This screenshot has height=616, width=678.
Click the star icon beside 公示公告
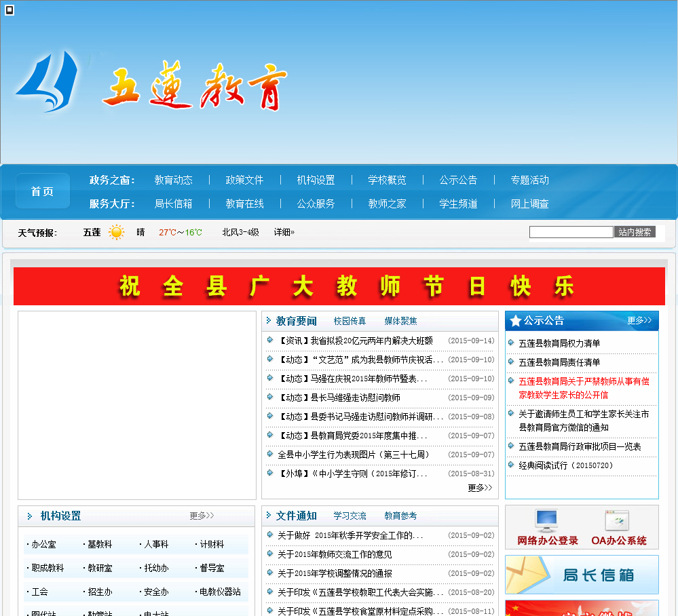click(x=515, y=321)
